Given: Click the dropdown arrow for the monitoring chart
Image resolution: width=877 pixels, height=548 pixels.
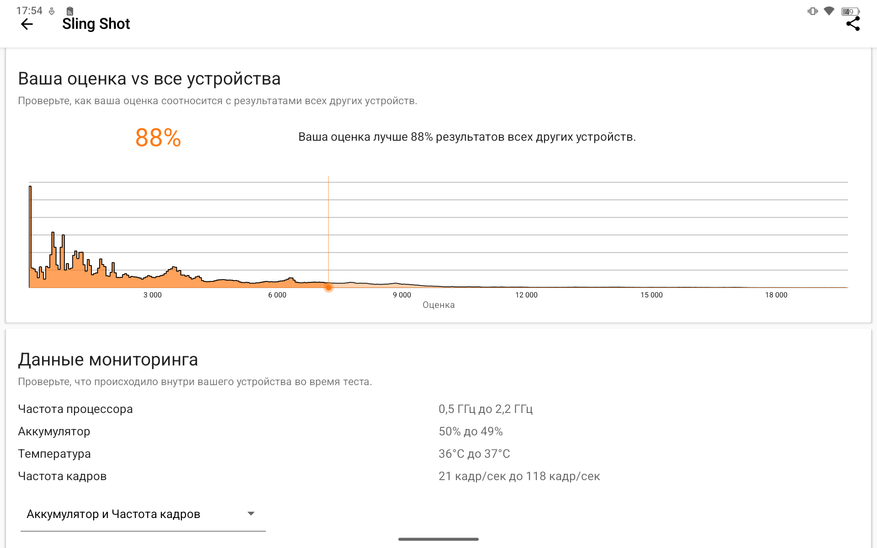Looking at the screenshot, I should point(251,514).
